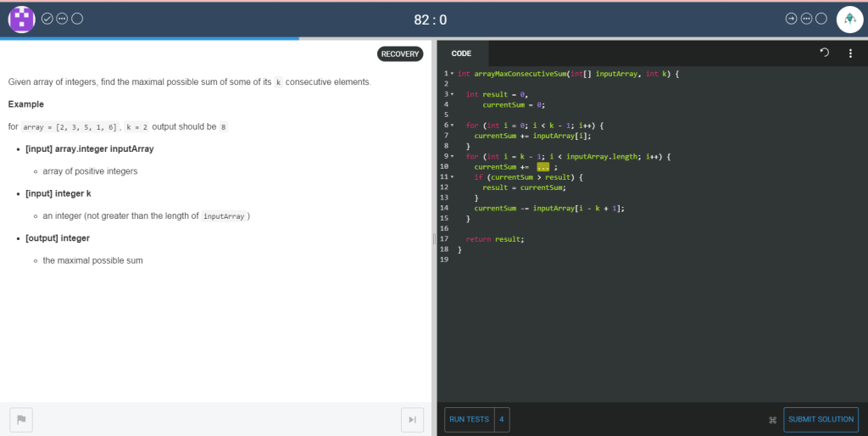Screen dimensions: 868x436
Task: Click '[input] integer k' bullet
Action: 58,193
